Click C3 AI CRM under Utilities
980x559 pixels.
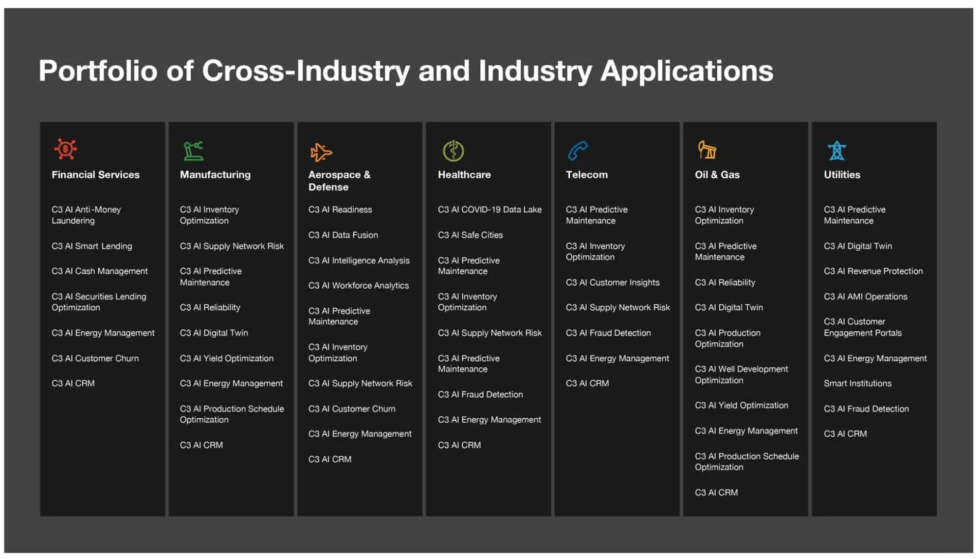click(x=845, y=434)
